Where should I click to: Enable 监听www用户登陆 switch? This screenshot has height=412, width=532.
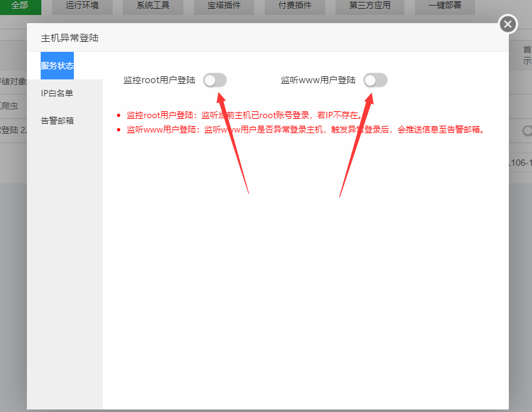376,80
